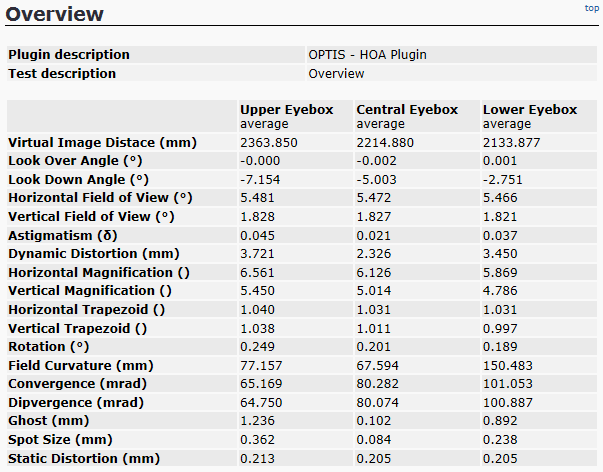
Task: Select the Upper Eyebox Spot Size value 0.362
Action: click(x=258, y=440)
